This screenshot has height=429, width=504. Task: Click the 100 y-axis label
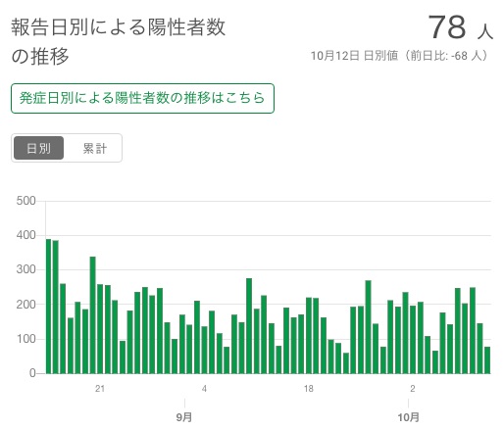[25, 339]
